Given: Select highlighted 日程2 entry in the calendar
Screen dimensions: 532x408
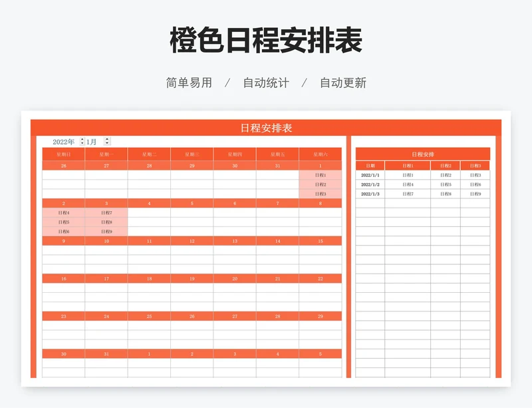Looking at the screenshot, I should pyautogui.click(x=321, y=184).
